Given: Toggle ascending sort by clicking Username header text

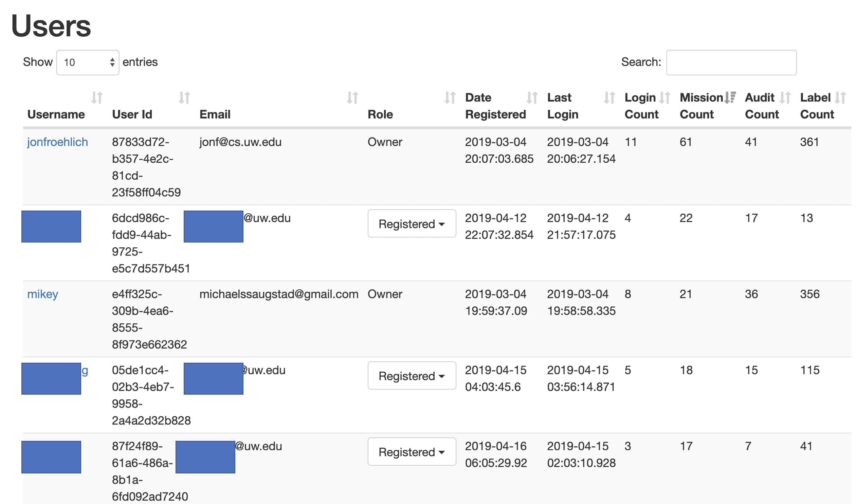Looking at the screenshot, I should click(x=56, y=114).
